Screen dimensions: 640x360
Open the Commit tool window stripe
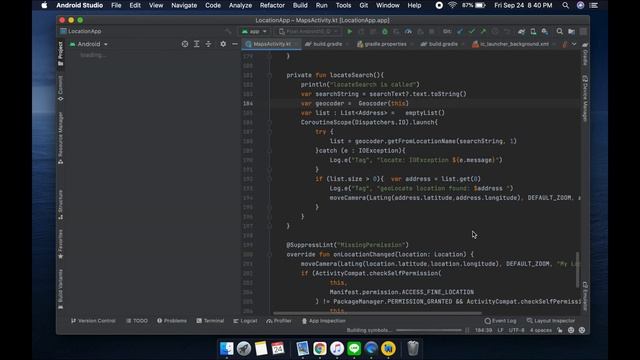(60, 88)
